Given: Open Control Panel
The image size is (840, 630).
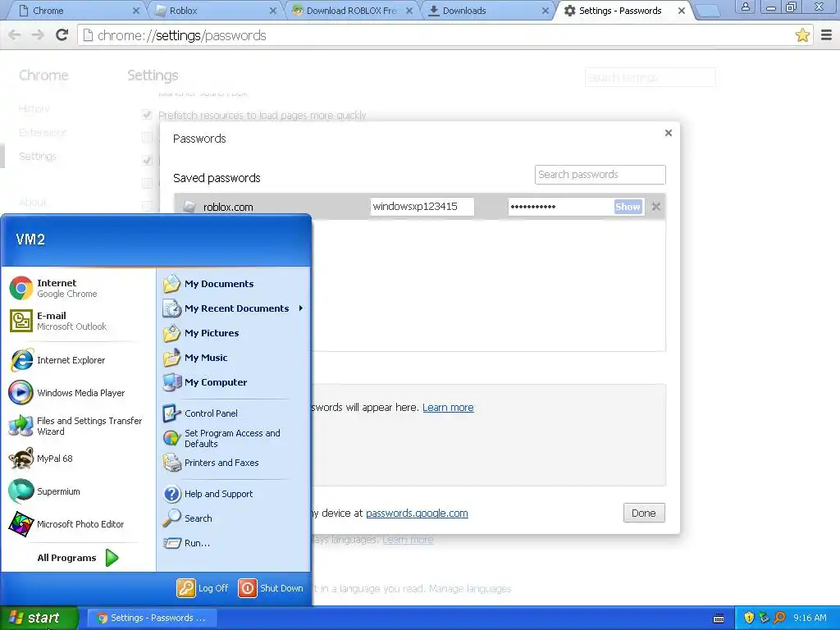Looking at the screenshot, I should [200, 413].
